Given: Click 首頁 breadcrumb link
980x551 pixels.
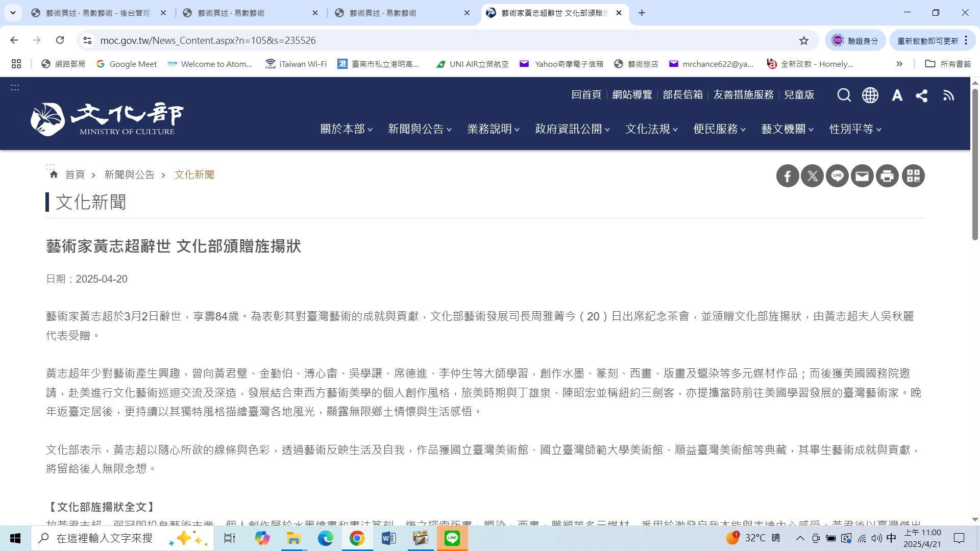Looking at the screenshot, I should pyautogui.click(x=75, y=175).
